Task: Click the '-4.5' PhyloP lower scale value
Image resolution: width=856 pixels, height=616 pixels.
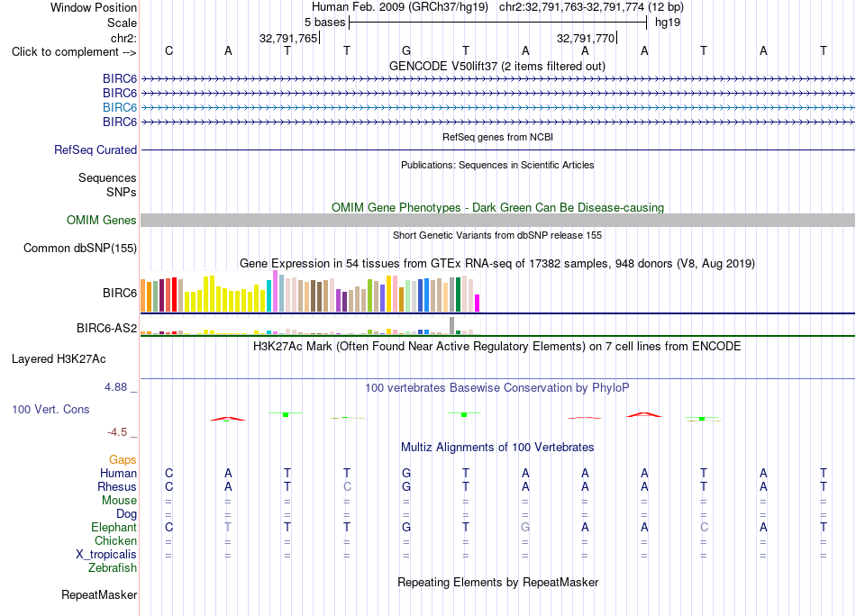Action: [x=117, y=432]
